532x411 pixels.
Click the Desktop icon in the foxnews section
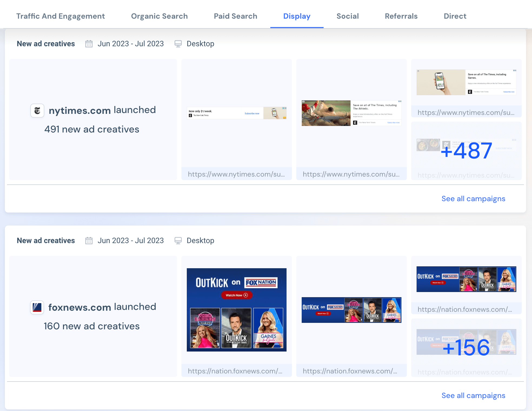pyautogui.click(x=178, y=240)
